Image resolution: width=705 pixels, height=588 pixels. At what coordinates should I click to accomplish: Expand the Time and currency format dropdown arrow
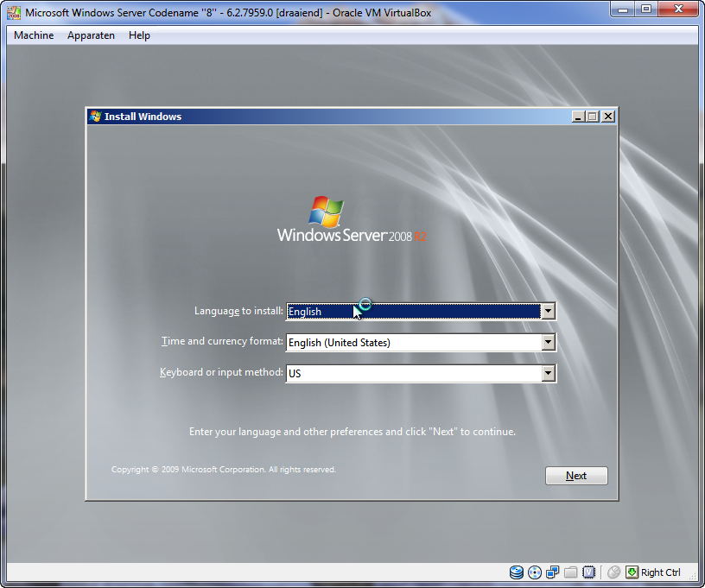pyautogui.click(x=548, y=342)
